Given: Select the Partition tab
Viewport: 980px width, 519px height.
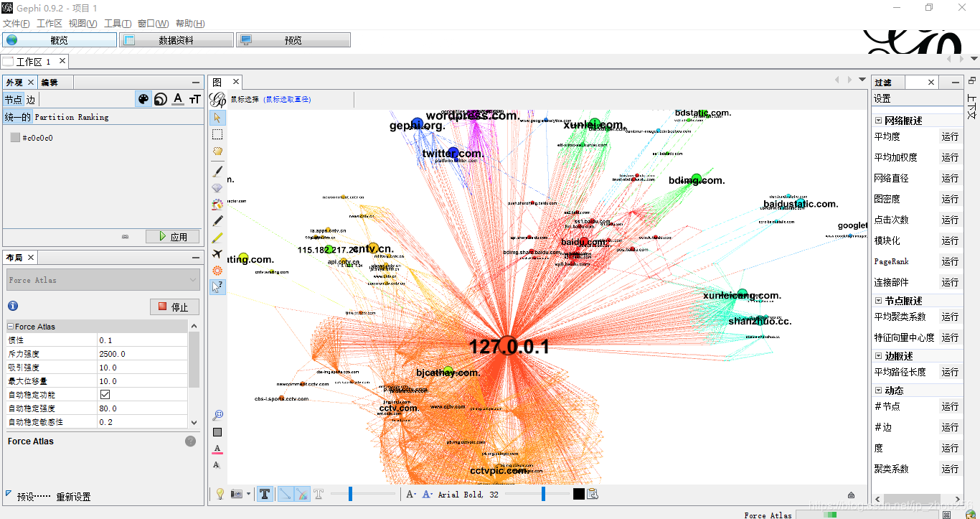Looking at the screenshot, I should [x=55, y=117].
